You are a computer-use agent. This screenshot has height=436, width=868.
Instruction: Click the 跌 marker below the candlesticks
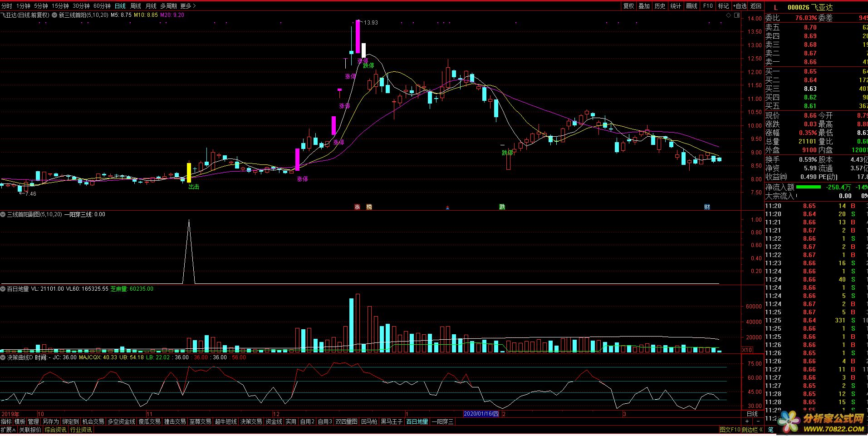502,207
